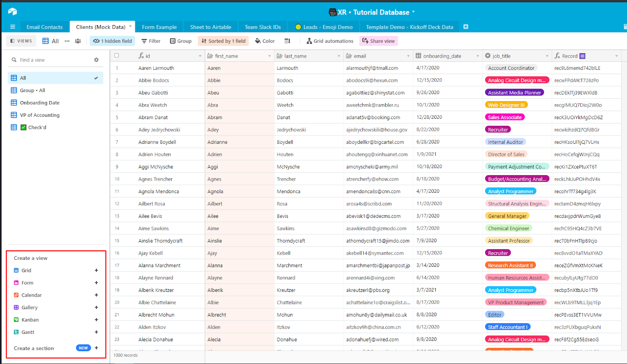Expand the Clients (Mock Data) tab dropdown
Image resolution: width=627 pixels, height=364 pixels.
[130, 27]
